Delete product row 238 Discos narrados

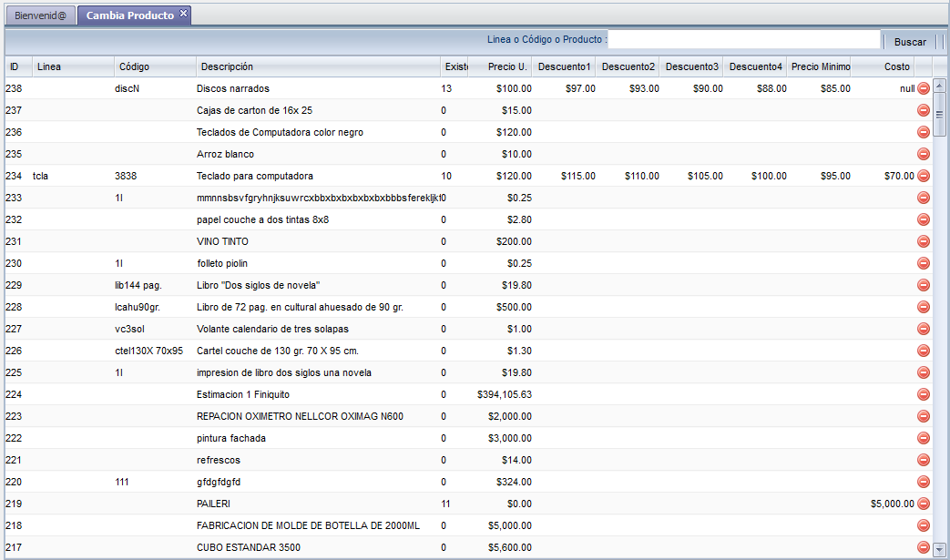point(923,88)
